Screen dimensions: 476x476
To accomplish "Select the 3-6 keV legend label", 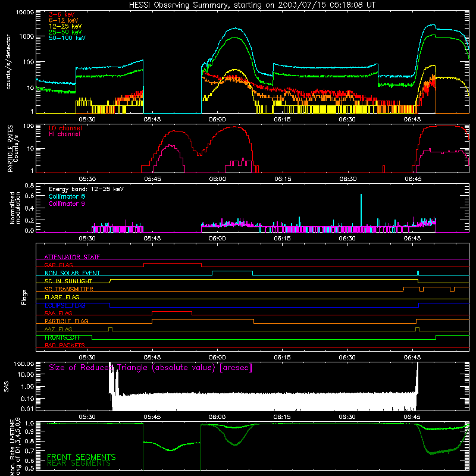I will click(x=62, y=14).
